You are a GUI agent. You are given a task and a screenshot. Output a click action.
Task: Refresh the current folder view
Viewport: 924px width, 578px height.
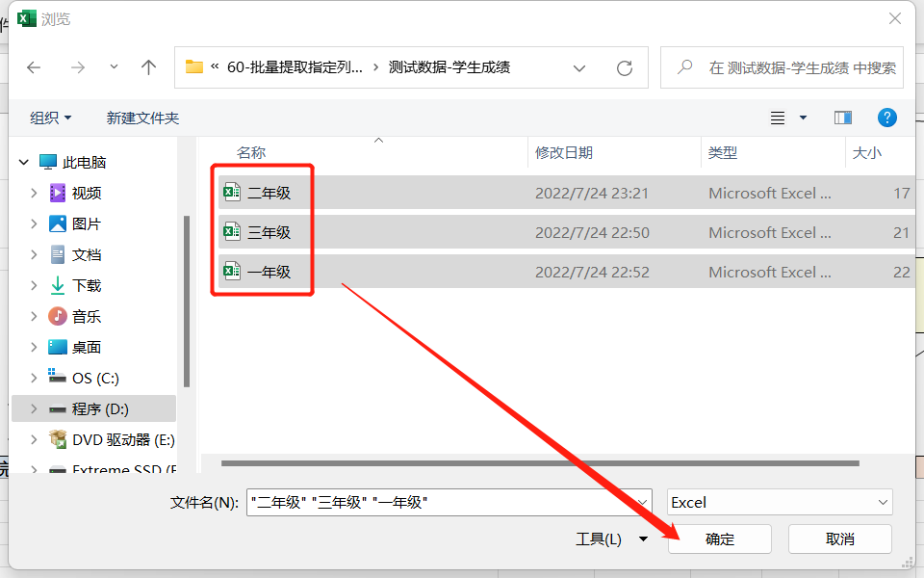click(x=625, y=68)
